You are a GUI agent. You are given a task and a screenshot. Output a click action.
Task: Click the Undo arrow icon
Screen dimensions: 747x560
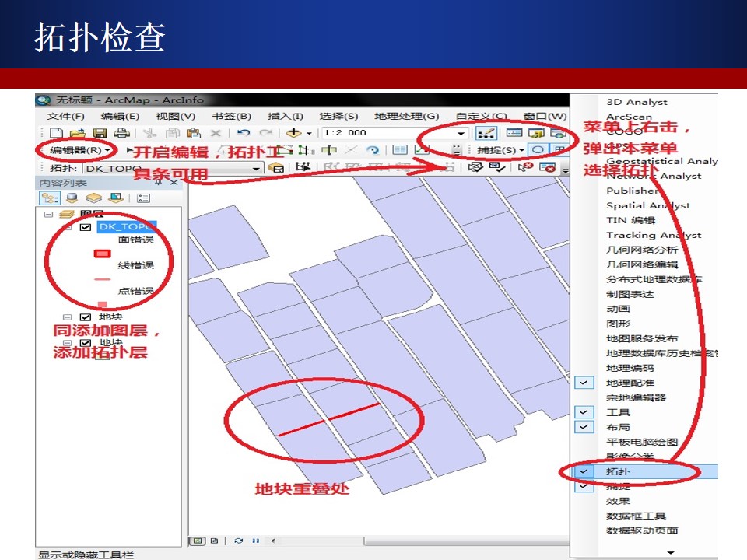[x=244, y=133]
